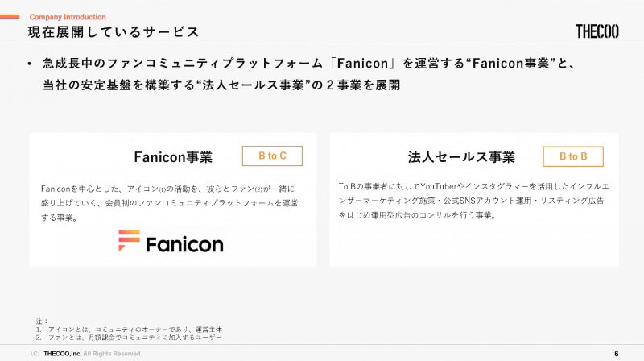644x361 pixels.
Task: Click the 法人セールス事業 heading
Action: (x=461, y=156)
